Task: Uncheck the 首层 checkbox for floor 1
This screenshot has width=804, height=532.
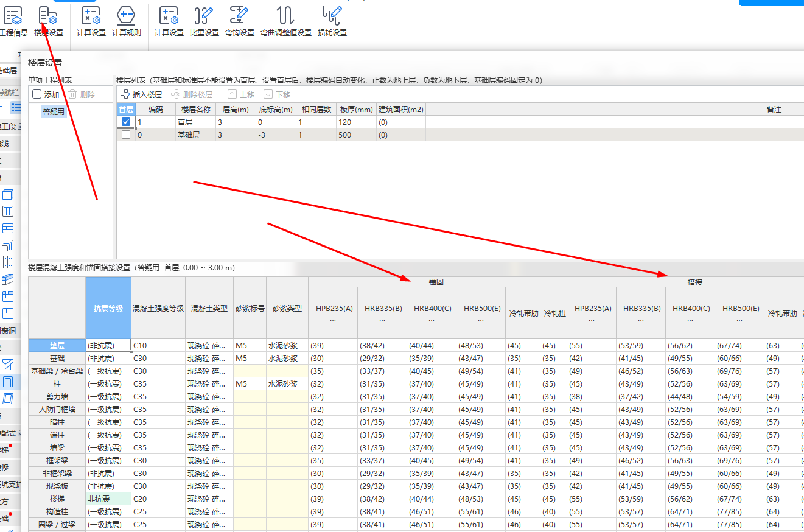Action: (126, 122)
